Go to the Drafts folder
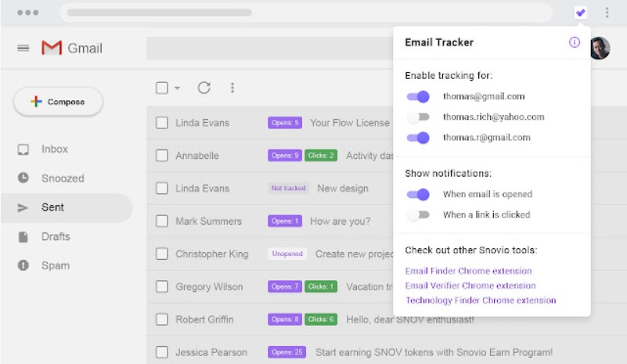This screenshot has width=627, height=364. pos(56,237)
